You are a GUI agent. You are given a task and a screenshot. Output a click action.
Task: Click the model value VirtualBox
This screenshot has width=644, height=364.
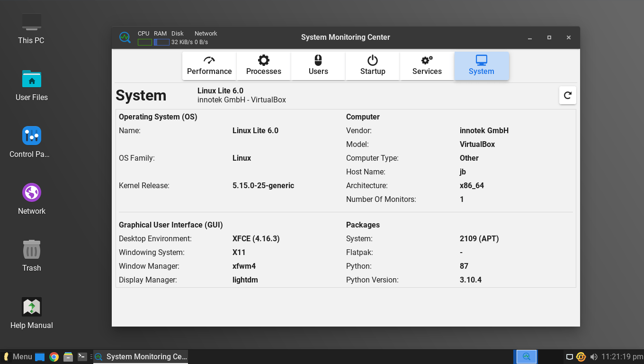[477, 144]
